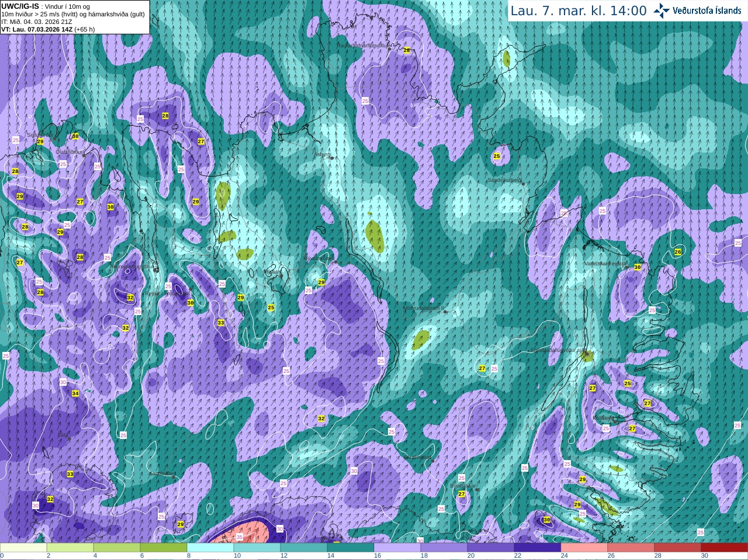The height and width of the screenshot is (560, 748).
Task: Click the white '35' gust label in the pink area
Action: pyautogui.click(x=239, y=537)
